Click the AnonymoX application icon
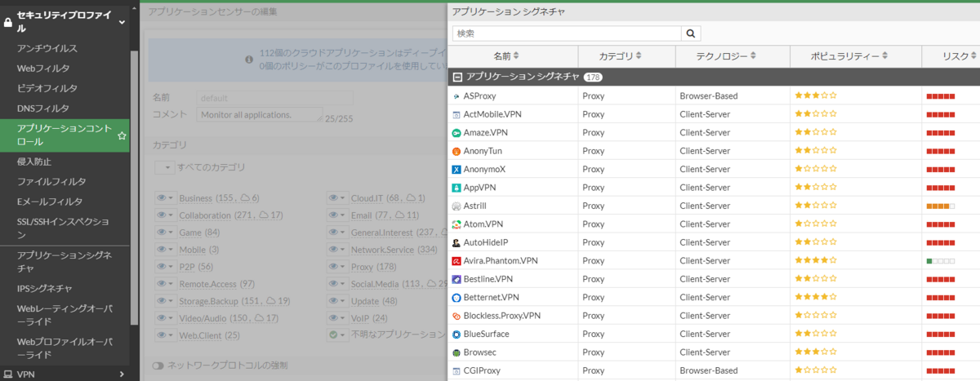The width and height of the screenshot is (980, 381). [x=457, y=169]
